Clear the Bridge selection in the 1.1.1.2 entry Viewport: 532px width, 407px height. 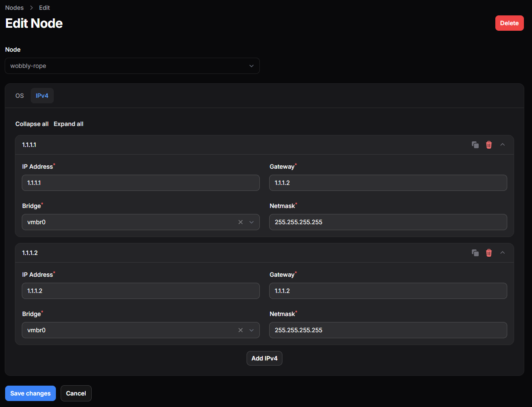click(x=241, y=330)
